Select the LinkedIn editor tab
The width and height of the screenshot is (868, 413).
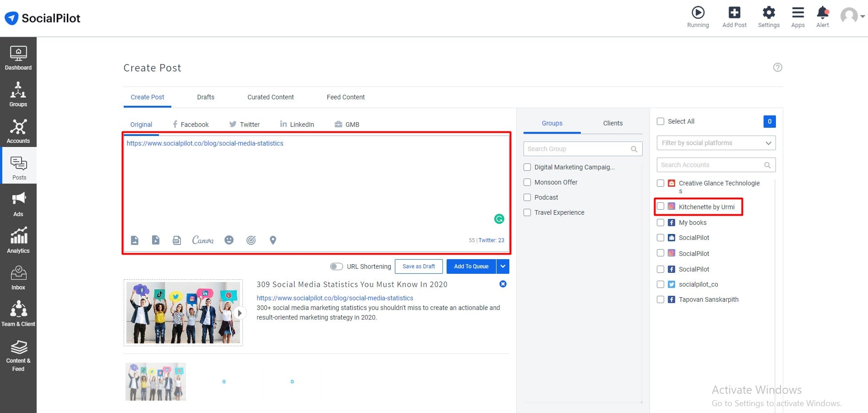point(297,125)
